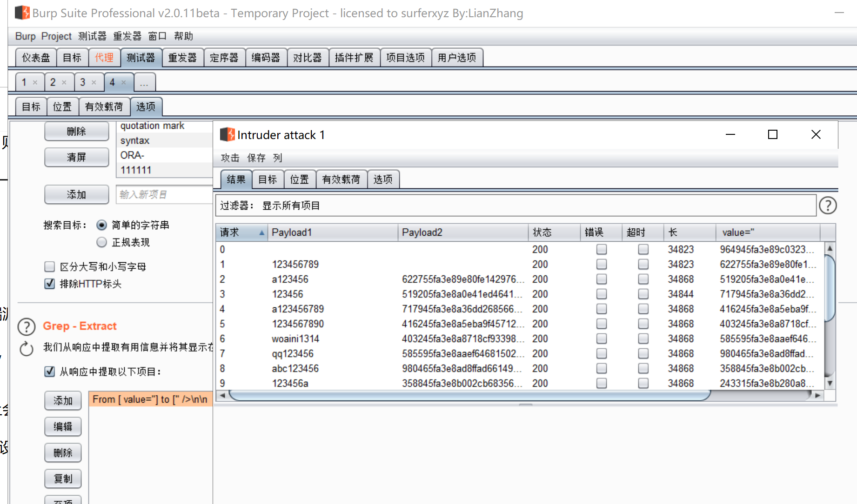Viewport: 857px width, 504px height.
Task: Toggle error checkbox for request 0
Action: pos(602,250)
